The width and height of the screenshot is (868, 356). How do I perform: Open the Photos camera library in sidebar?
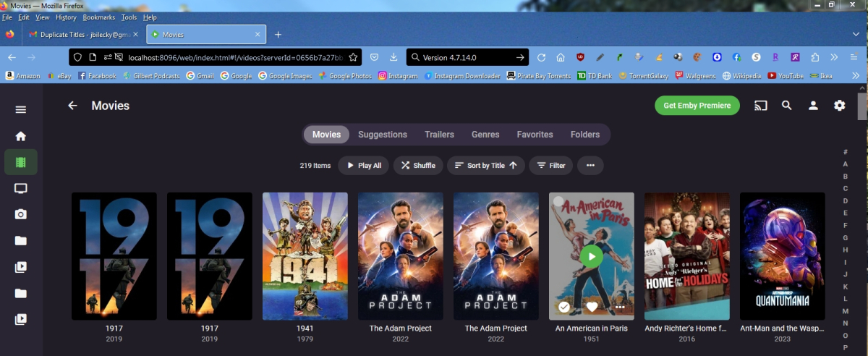pyautogui.click(x=21, y=214)
